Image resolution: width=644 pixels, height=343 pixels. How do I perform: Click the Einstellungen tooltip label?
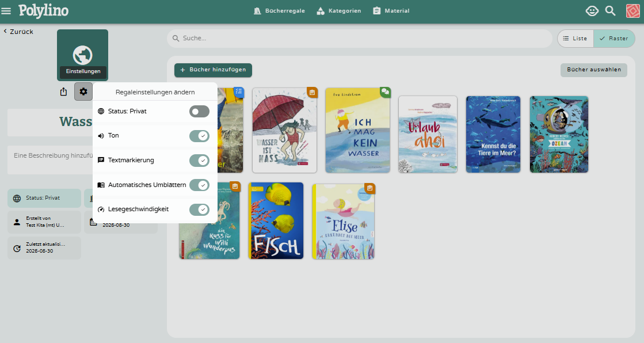coord(83,71)
